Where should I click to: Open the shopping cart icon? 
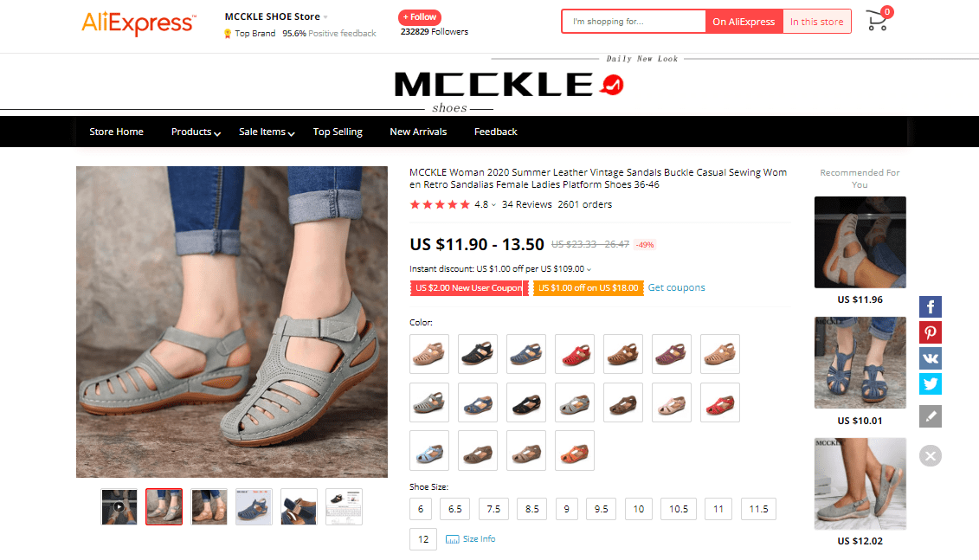tap(878, 21)
